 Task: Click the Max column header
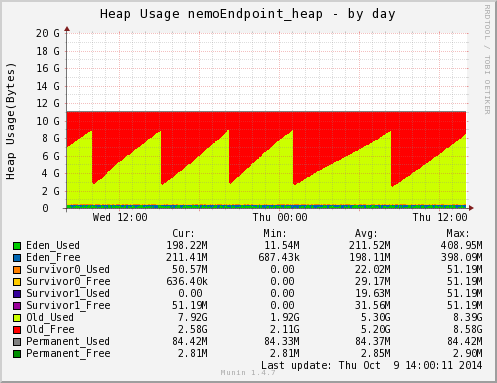click(x=458, y=233)
